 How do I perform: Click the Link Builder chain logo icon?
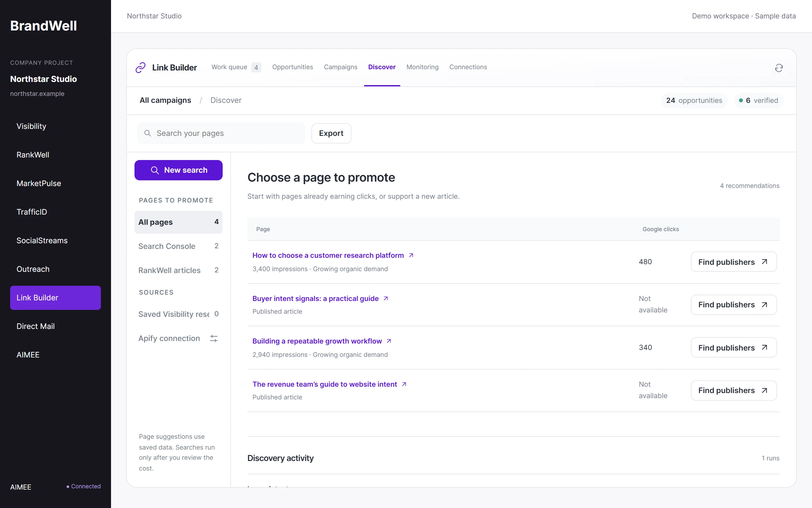(141, 68)
